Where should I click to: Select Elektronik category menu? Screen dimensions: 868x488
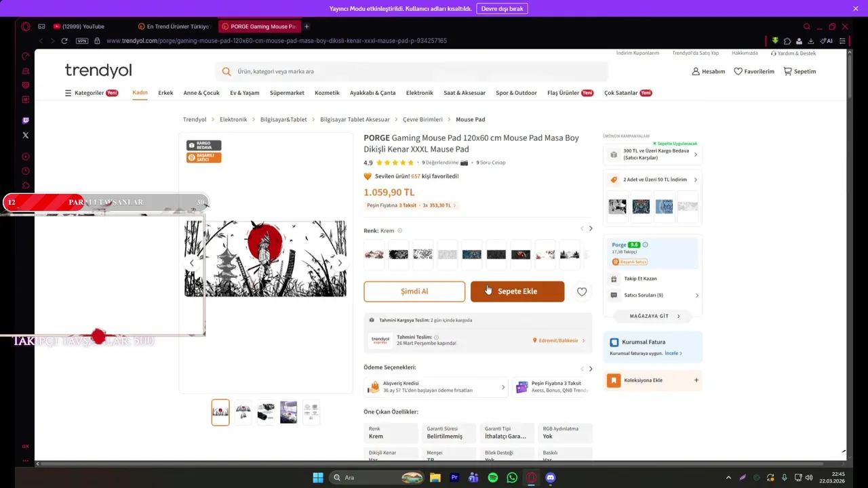(x=419, y=93)
